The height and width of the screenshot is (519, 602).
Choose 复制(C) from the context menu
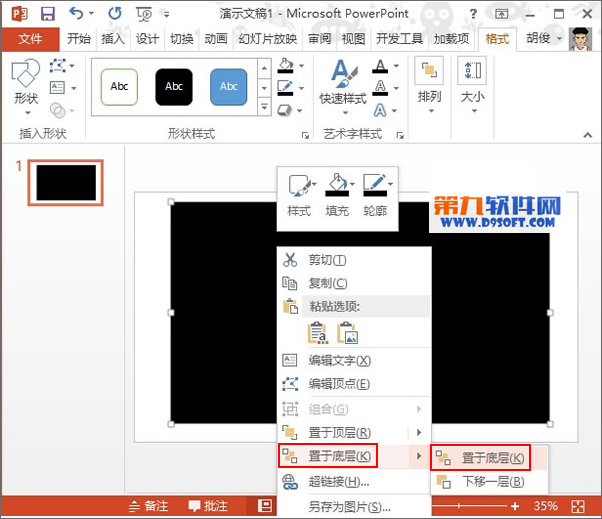pos(354,283)
